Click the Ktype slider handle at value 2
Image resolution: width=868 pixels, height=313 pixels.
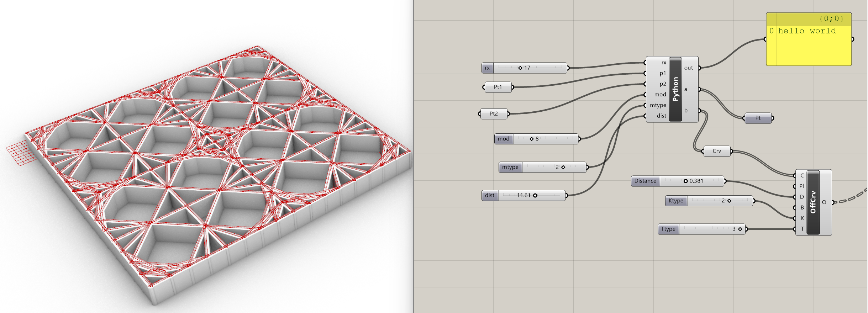pos(729,201)
